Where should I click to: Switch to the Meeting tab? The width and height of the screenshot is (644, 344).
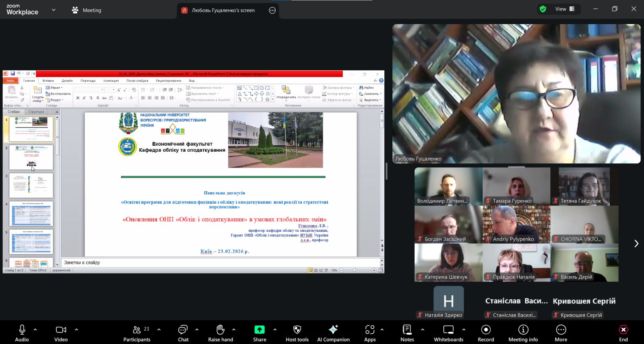coord(87,10)
